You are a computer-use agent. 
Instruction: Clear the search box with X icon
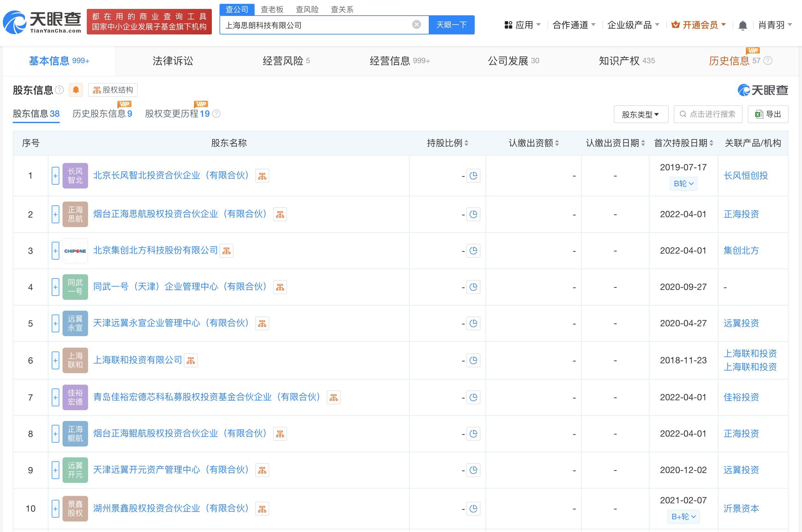point(416,25)
